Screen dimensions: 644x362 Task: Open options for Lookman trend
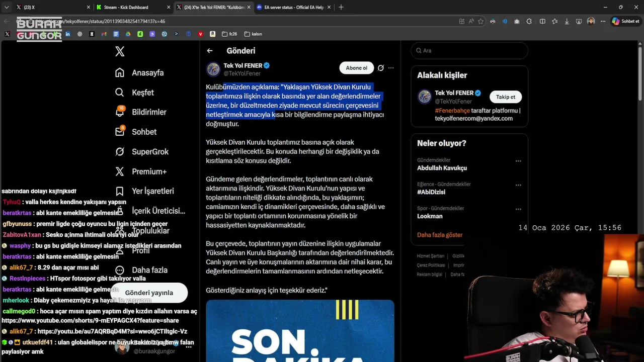pos(518,210)
